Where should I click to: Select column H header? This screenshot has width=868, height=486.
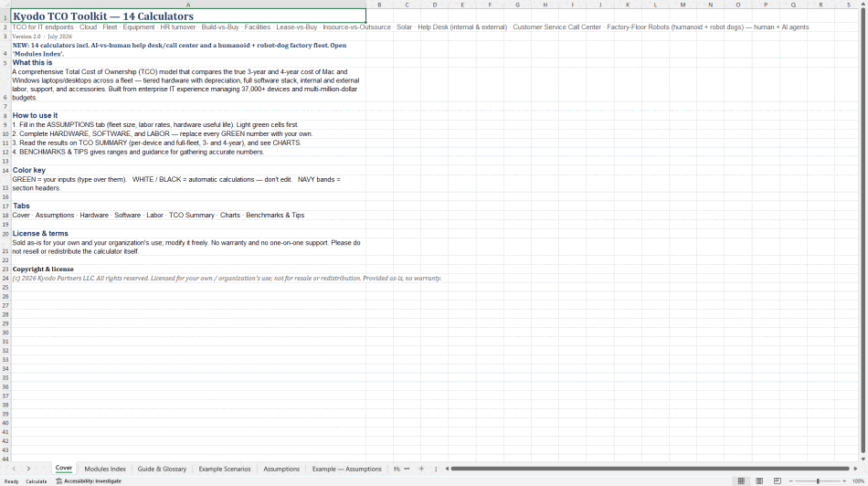(x=545, y=5)
